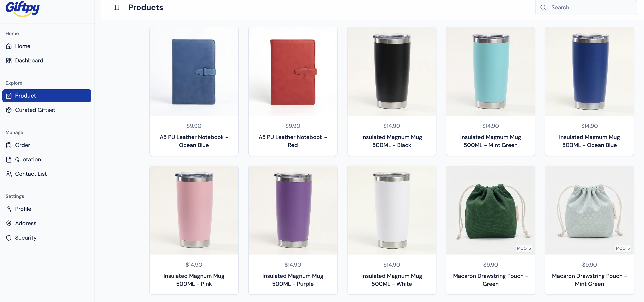Open the red A5 PU Leather Notebook

(x=293, y=91)
